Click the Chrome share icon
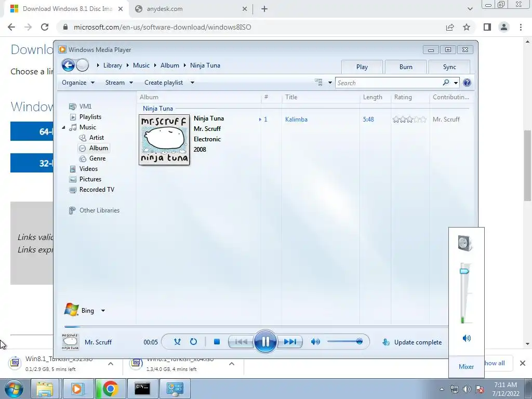Screen dimensions: 532x399 coord(450,27)
